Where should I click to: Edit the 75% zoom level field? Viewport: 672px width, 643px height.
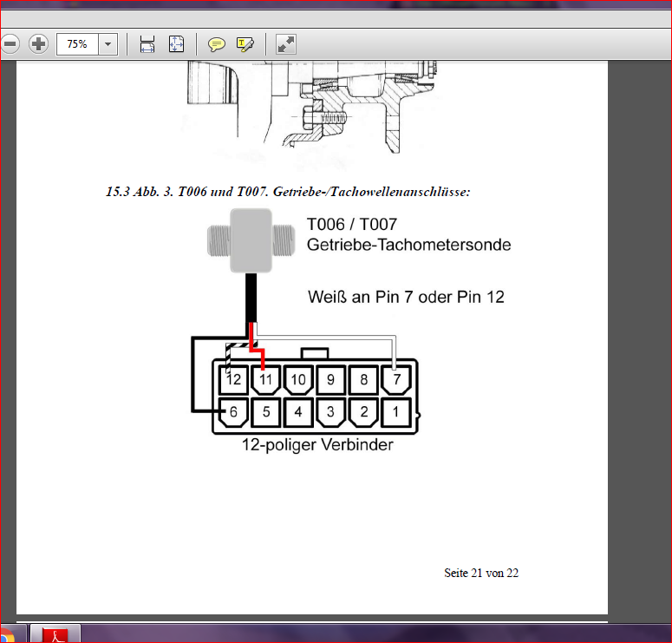[77, 43]
